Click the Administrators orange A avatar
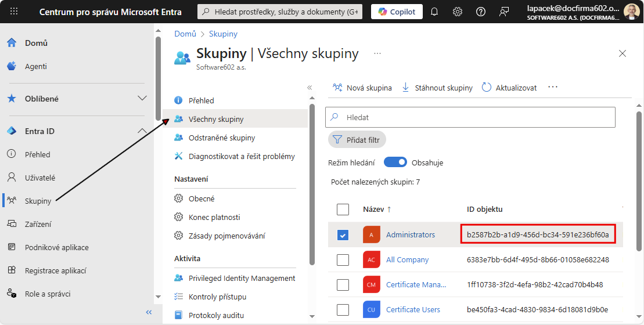 [x=372, y=234]
